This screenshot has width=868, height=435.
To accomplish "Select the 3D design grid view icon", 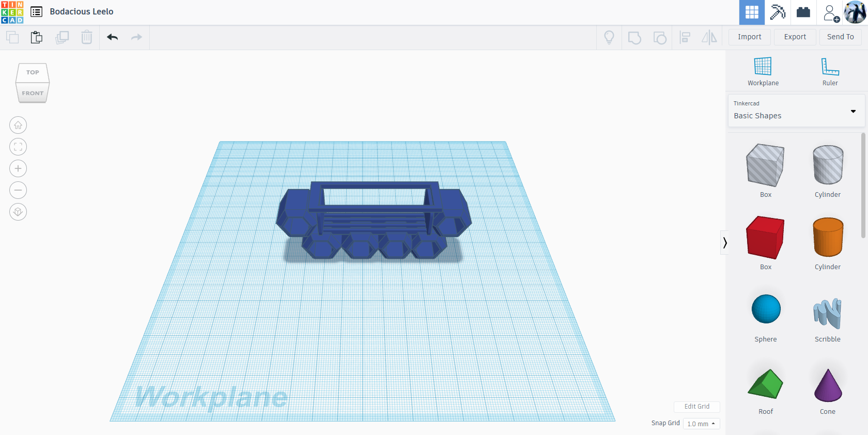I will 752,12.
